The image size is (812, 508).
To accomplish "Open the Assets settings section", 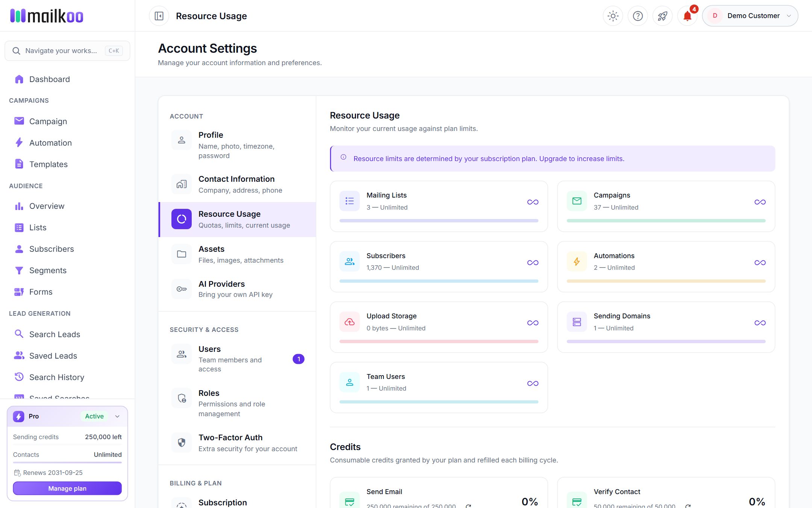I will click(x=237, y=254).
